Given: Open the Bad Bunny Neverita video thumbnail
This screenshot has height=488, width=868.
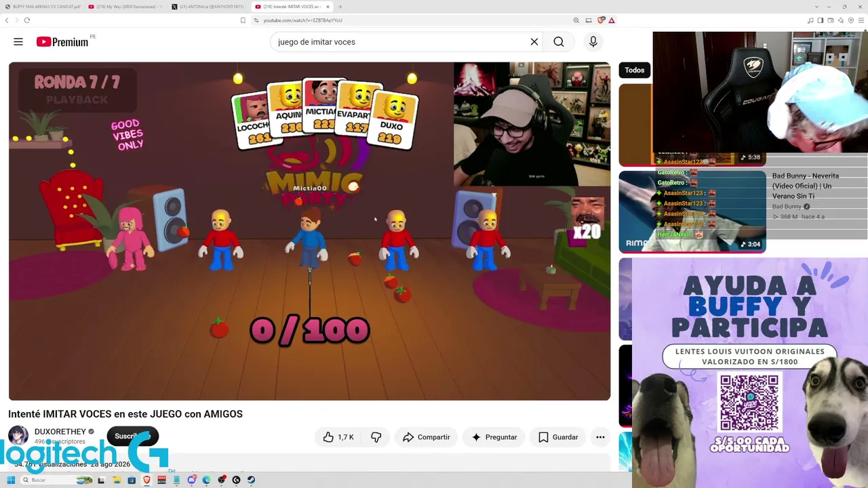Looking at the screenshot, I should point(692,211).
